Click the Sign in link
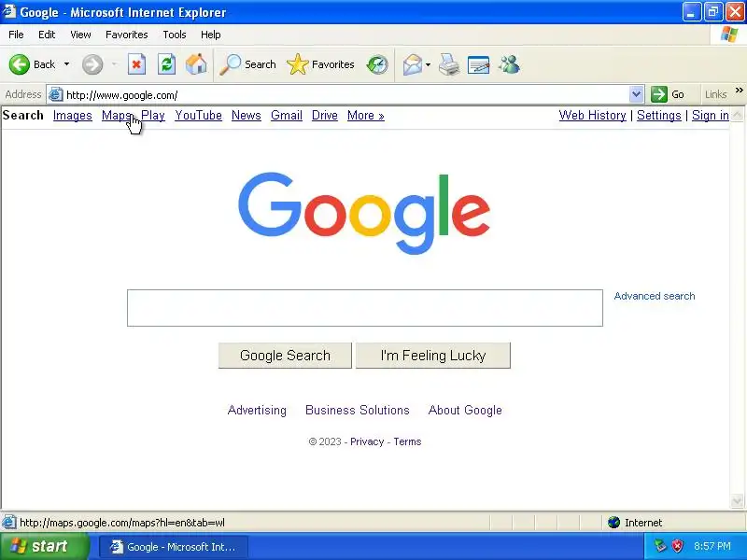The height and width of the screenshot is (560, 747). [711, 115]
